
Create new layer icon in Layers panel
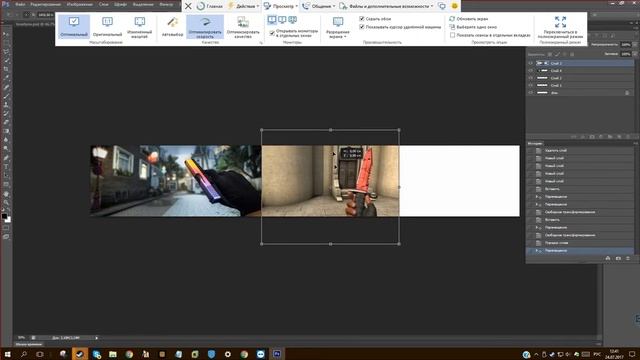pyautogui.click(x=620, y=137)
